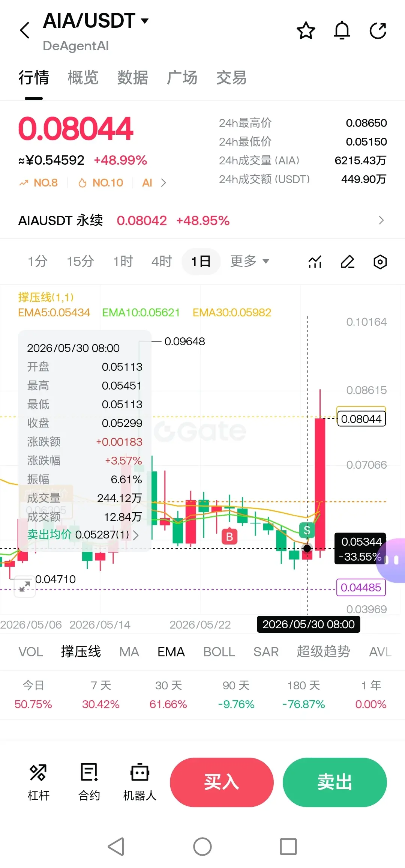Activate the drawing pencil tool
This screenshot has height=868, width=405.
click(348, 262)
